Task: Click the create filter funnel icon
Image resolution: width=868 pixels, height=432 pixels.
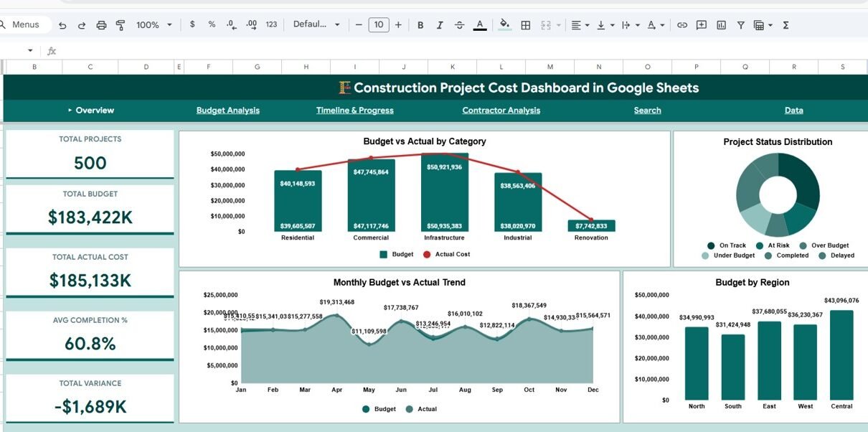Action: coord(740,25)
